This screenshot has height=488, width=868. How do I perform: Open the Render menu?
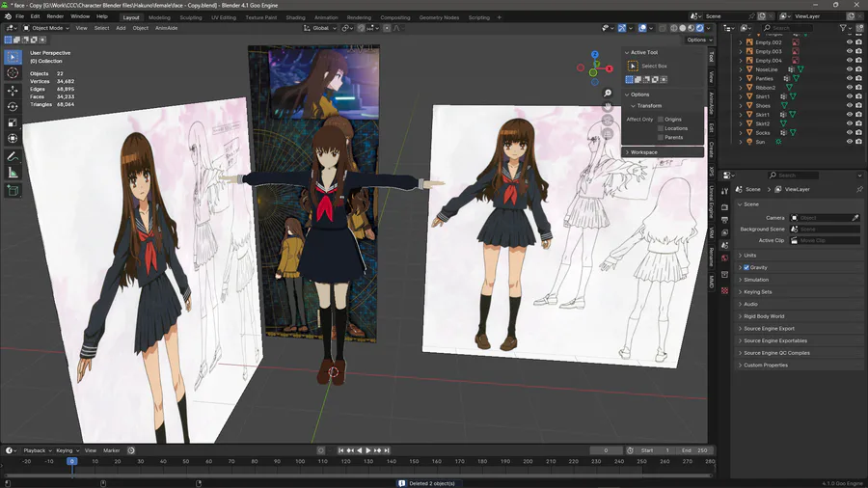click(x=55, y=16)
